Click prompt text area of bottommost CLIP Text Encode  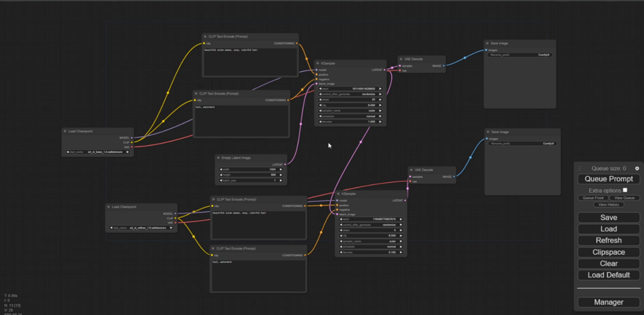258,275
